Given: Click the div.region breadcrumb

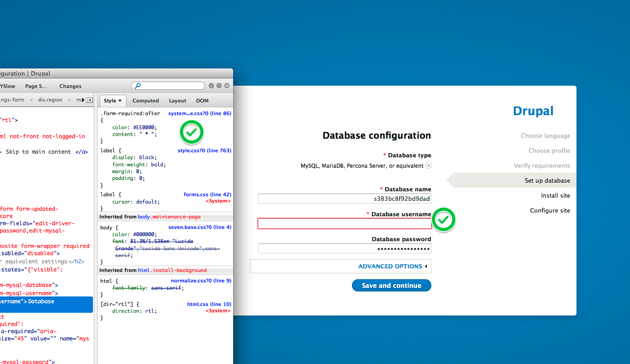Looking at the screenshot, I should point(50,100).
